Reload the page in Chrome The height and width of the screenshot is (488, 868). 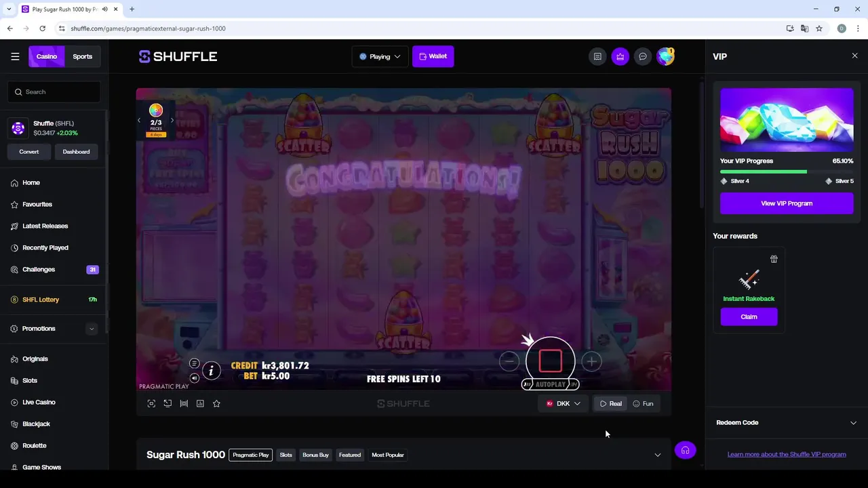coord(42,28)
